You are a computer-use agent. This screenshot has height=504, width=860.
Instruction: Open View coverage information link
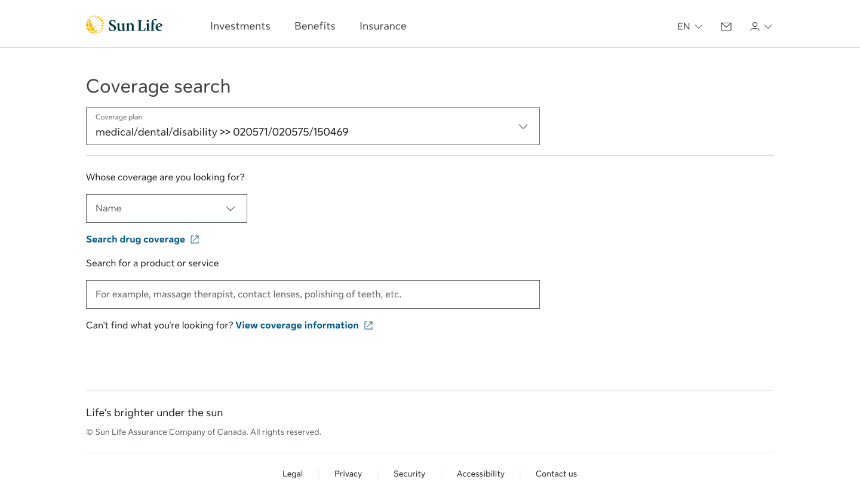(297, 325)
